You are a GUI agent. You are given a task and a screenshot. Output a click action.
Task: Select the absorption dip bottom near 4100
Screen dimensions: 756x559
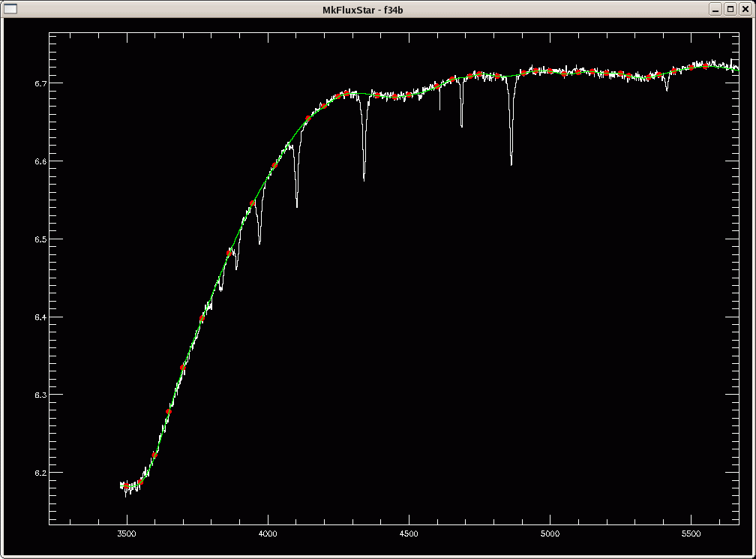click(x=297, y=206)
